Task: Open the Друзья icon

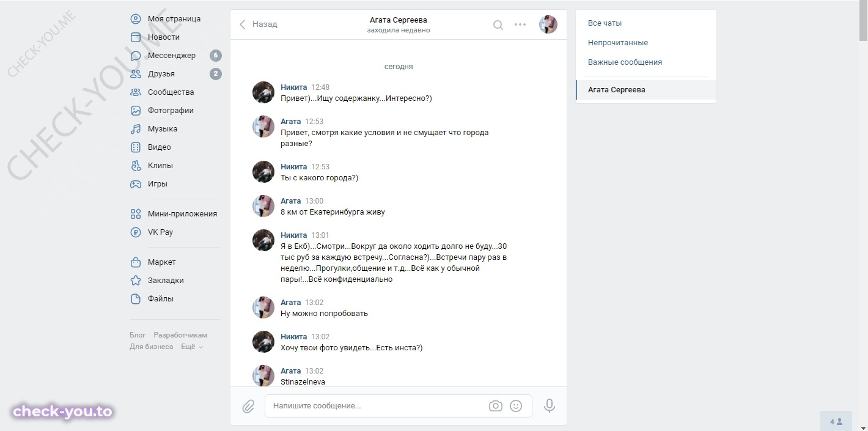Action: [x=136, y=74]
